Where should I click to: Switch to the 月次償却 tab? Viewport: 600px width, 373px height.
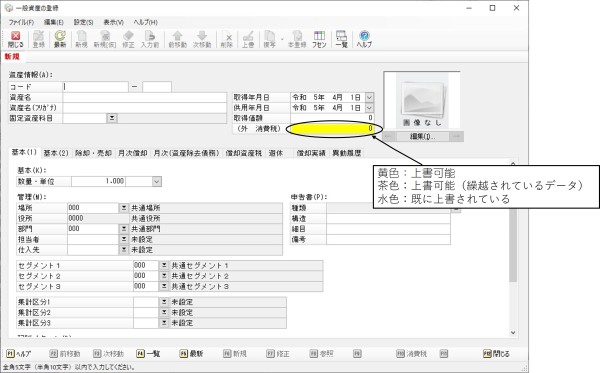click(x=132, y=153)
